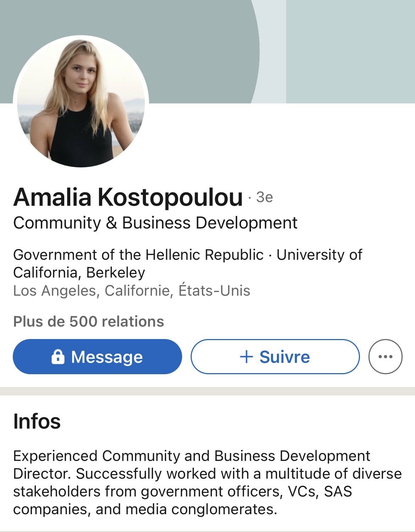Screen dimensions: 415x532
Task: Follow the profile with Suivre button
Action: point(275,356)
